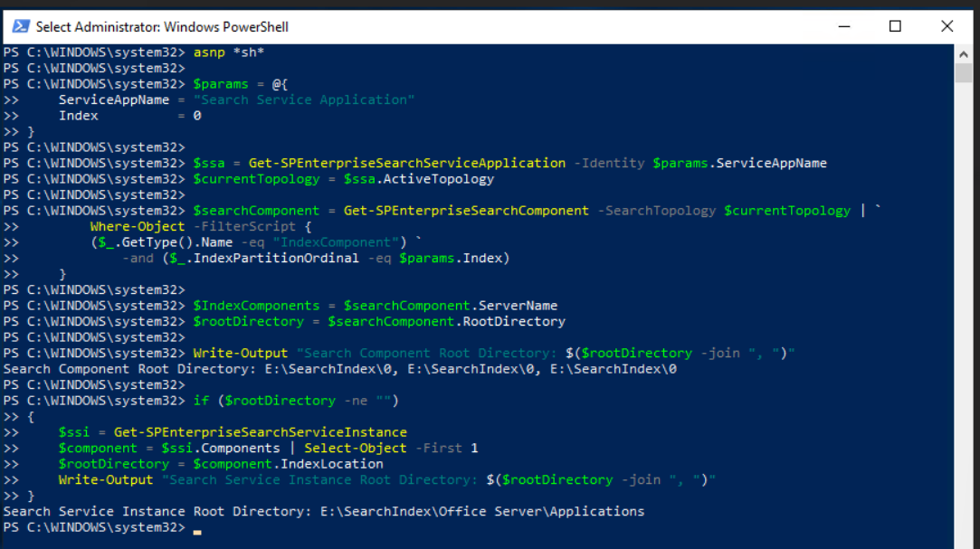Image resolution: width=980 pixels, height=549 pixels.
Task: Click the maximize window button
Action: (x=895, y=26)
